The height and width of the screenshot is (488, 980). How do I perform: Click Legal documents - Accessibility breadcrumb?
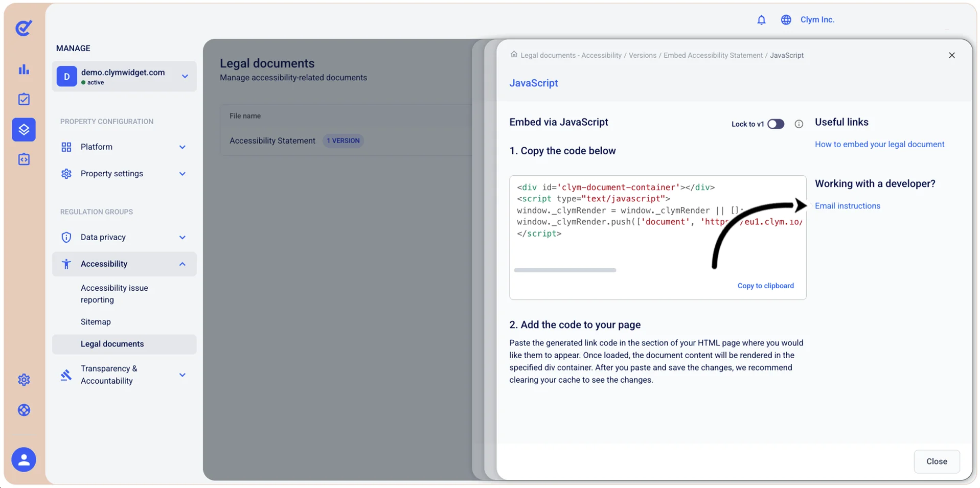(x=571, y=55)
